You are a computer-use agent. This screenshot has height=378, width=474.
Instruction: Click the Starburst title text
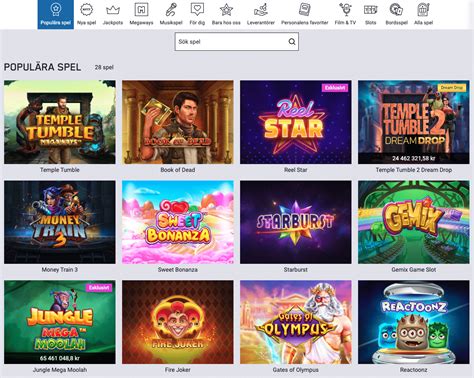(x=296, y=269)
